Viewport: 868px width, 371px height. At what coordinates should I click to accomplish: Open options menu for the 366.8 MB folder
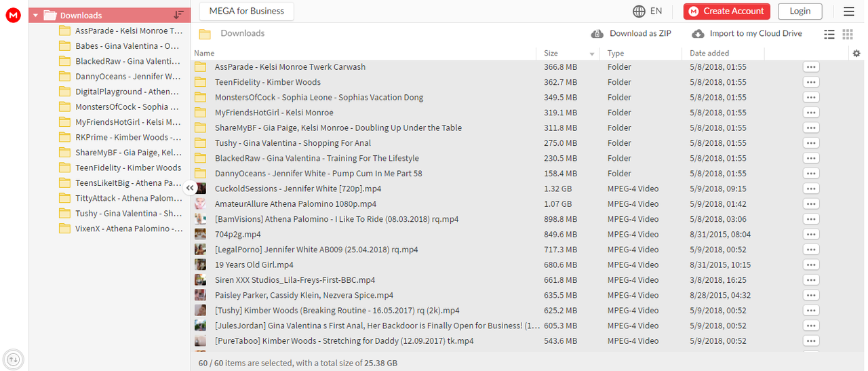(x=811, y=66)
